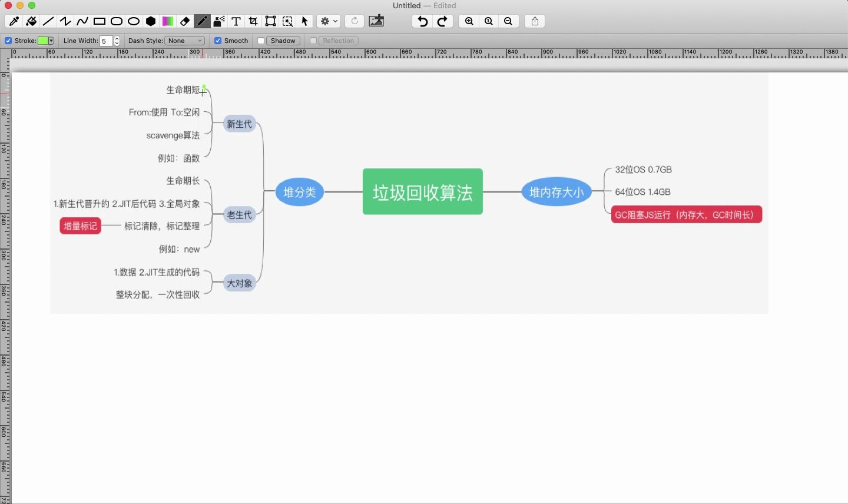The height and width of the screenshot is (504, 848).
Task: Zoom out of the canvas
Action: (x=509, y=21)
